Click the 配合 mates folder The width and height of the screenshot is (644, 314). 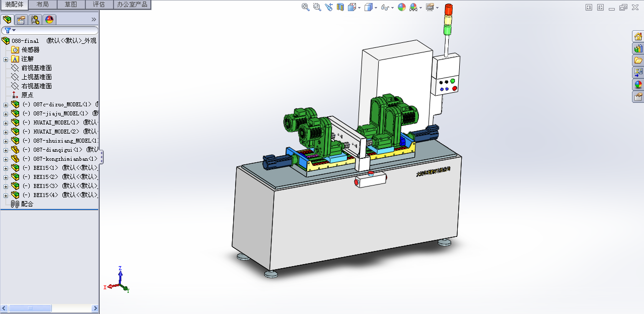[22, 205]
